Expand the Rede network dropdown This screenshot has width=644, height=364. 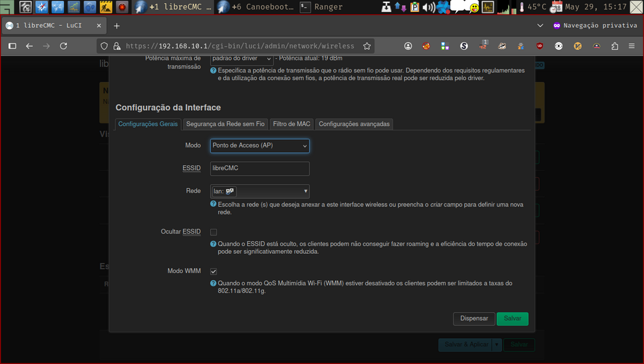click(306, 191)
